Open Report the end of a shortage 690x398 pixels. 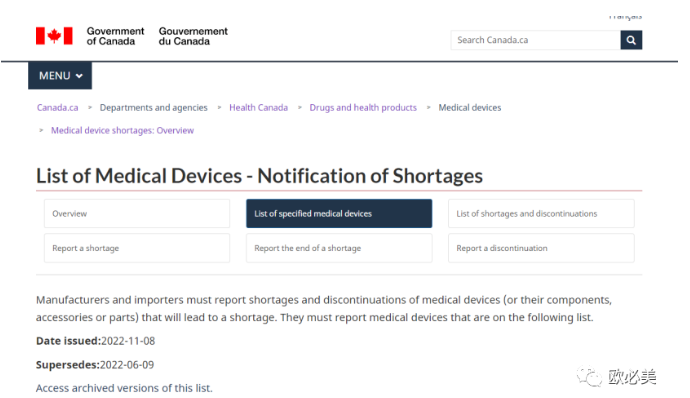click(x=339, y=248)
